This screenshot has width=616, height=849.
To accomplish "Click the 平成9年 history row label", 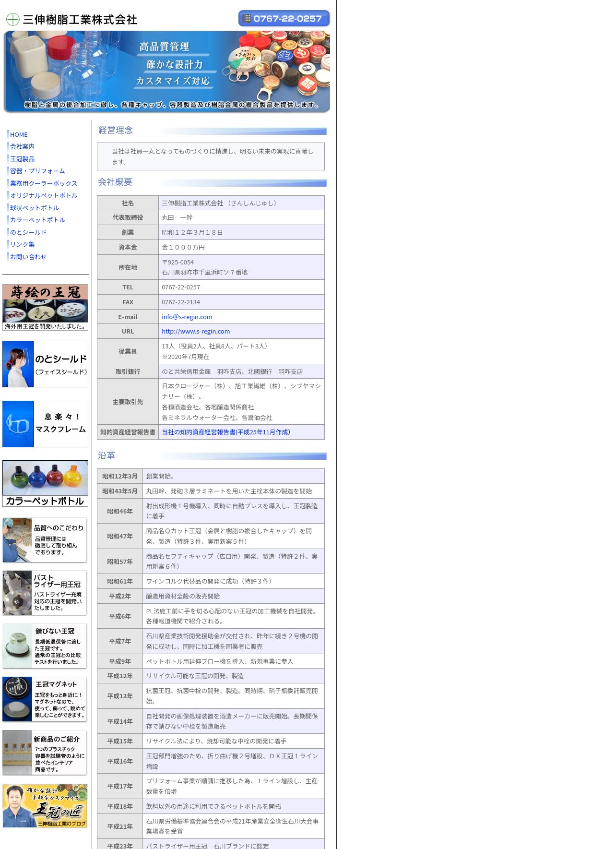I will [120, 661].
